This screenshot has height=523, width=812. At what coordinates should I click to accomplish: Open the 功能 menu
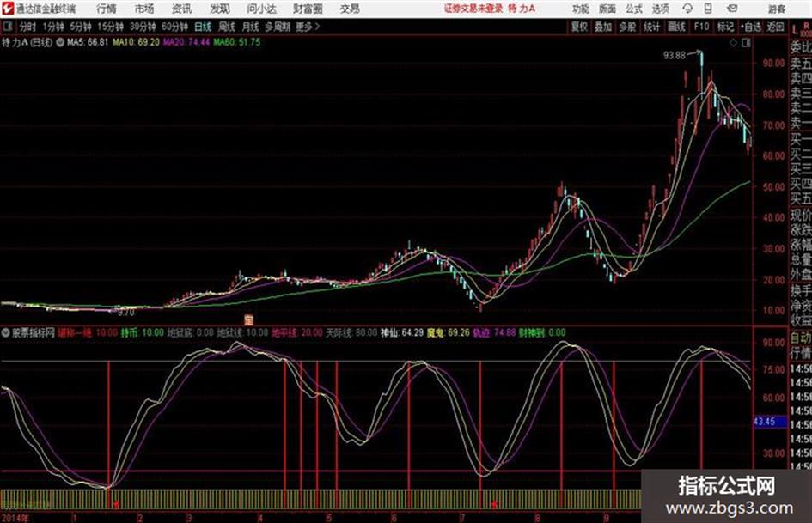click(x=581, y=9)
